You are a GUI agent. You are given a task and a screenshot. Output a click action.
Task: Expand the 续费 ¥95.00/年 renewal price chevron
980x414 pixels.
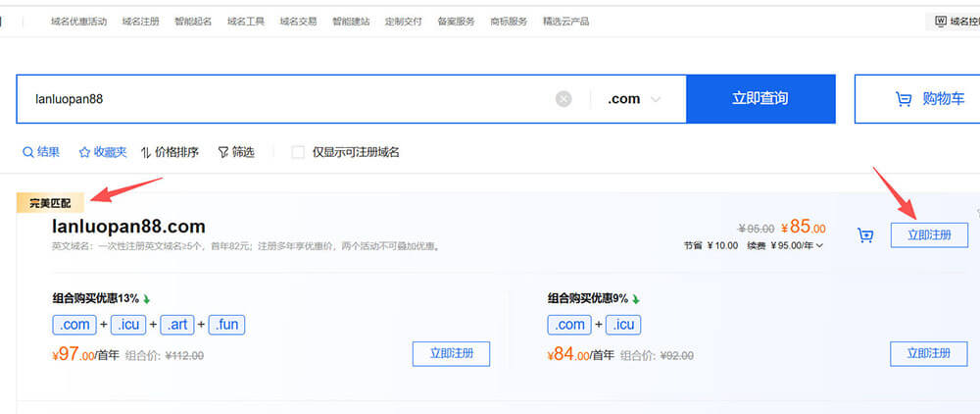click(819, 245)
